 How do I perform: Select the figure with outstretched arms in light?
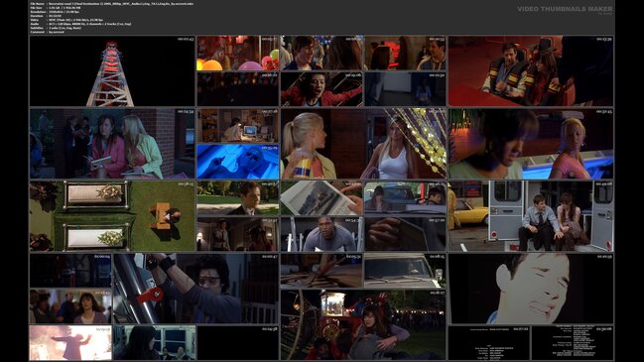(x=70, y=343)
